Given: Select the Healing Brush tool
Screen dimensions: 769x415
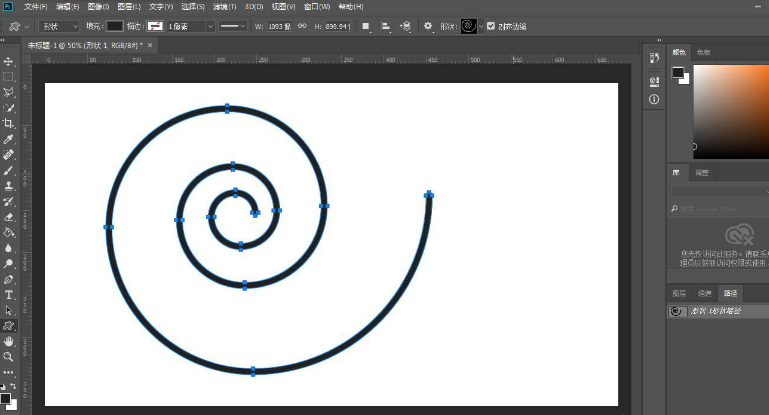Looking at the screenshot, I should pyautogui.click(x=8, y=155).
